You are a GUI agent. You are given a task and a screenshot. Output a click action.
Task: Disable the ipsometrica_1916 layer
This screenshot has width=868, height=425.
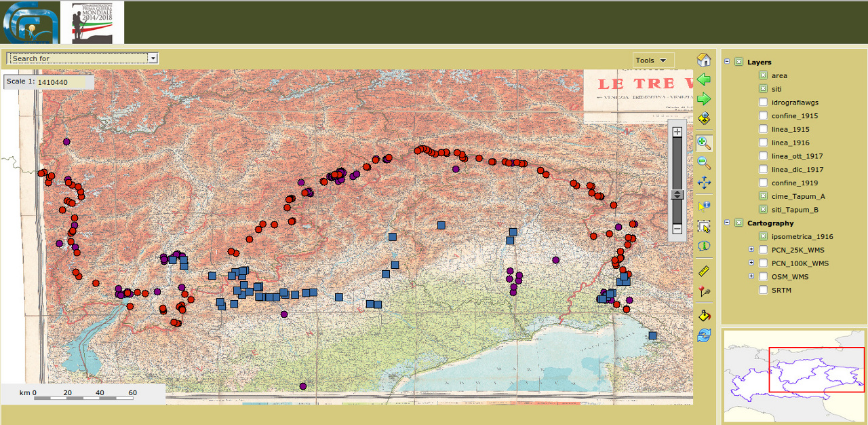click(x=763, y=236)
